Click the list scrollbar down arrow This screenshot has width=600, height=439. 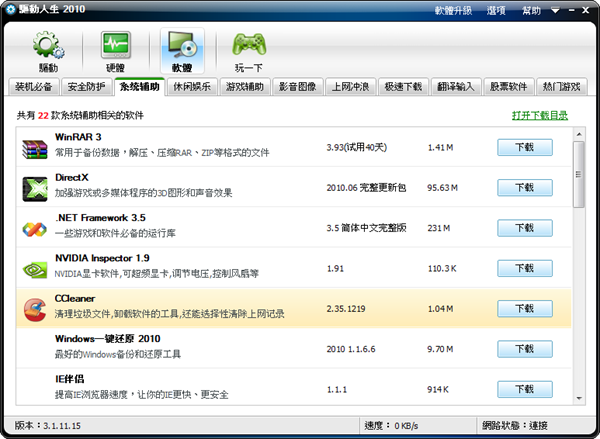pyautogui.click(x=579, y=399)
